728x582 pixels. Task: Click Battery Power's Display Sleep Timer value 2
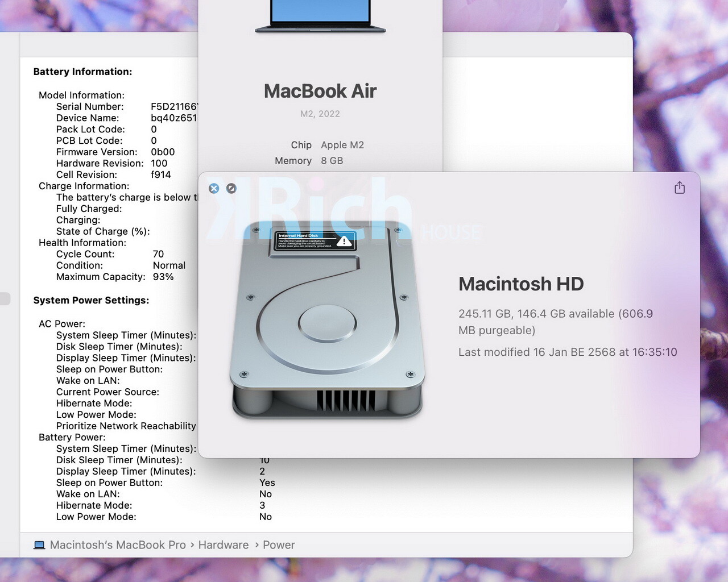pyautogui.click(x=262, y=471)
